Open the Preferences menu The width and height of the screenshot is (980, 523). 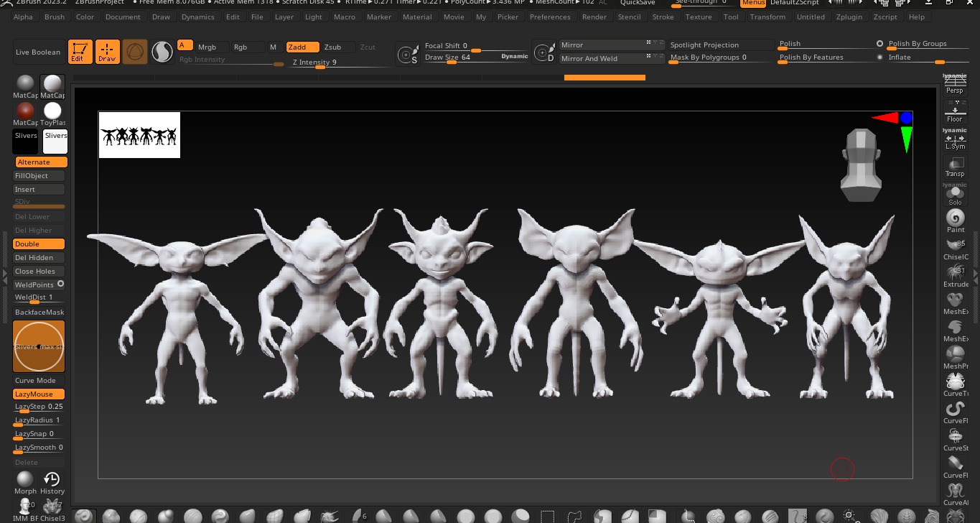pyautogui.click(x=550, y=17)
